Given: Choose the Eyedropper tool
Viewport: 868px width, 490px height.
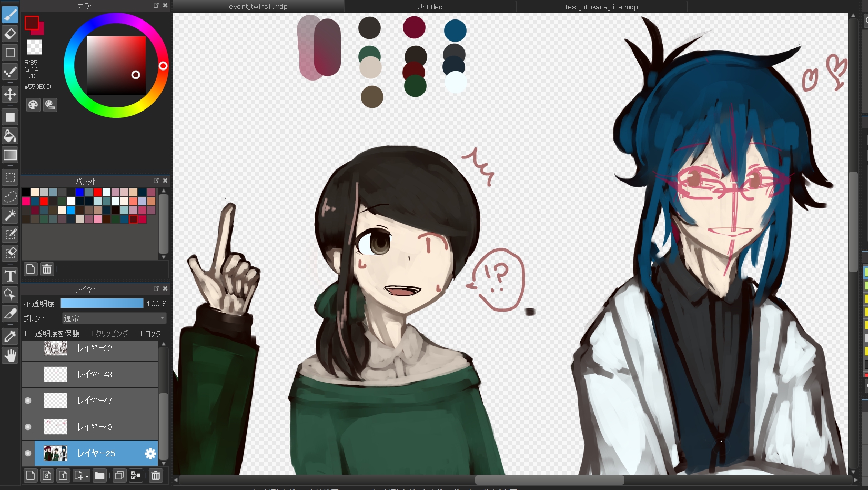Looking at the screenshot, I should click(10, 336).
